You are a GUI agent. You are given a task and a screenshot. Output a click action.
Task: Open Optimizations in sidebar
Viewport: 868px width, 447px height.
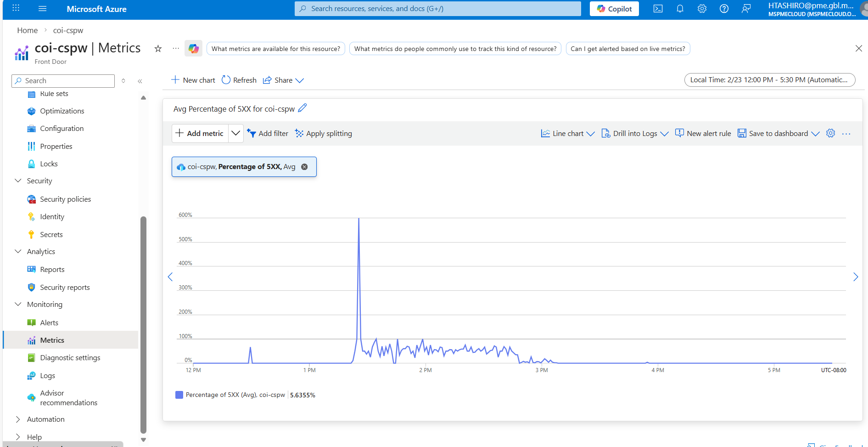[x=62, y=111]
